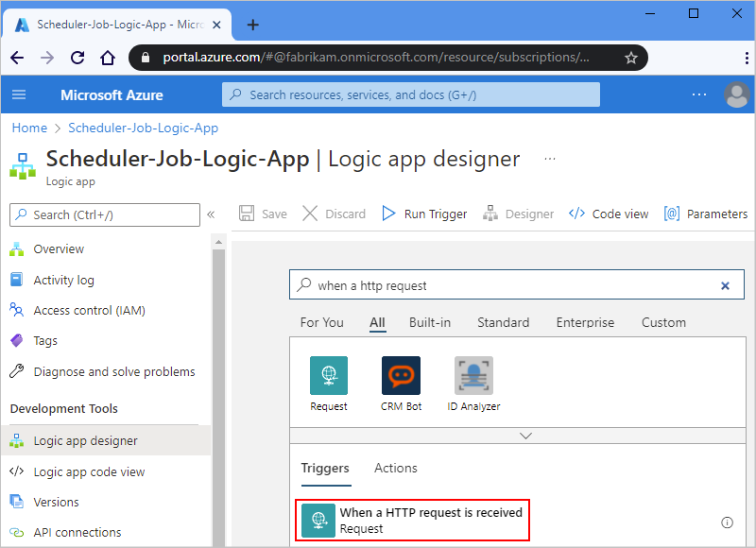Switch to the For You tab
Screen dimensions: 756x548
point(322,322)
